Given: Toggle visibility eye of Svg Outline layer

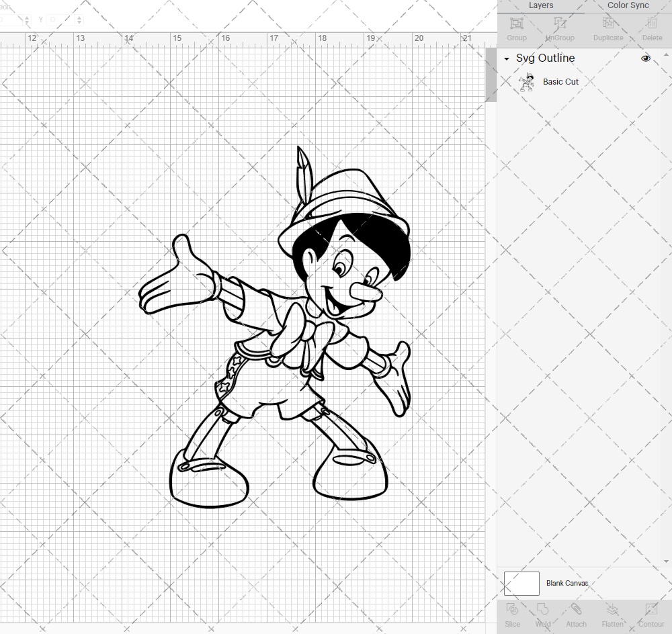Looking at the screenshot, I should tap(645, 58).
